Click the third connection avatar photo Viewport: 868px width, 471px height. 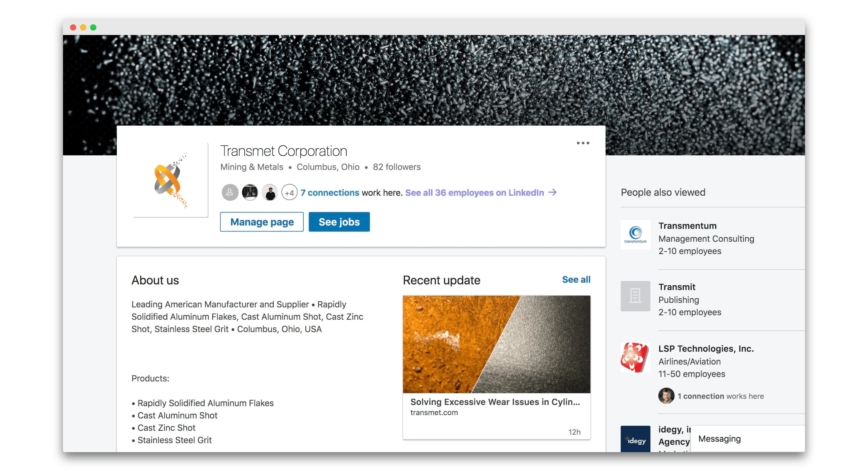[270, 192]
